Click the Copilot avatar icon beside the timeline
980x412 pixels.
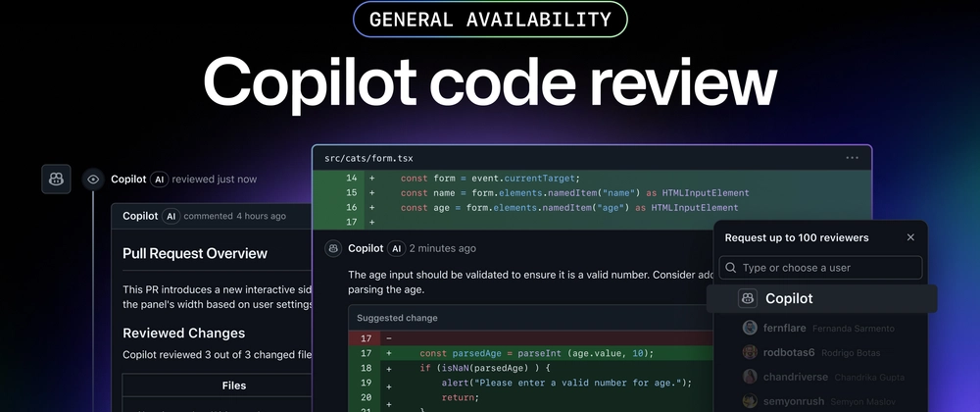(x=56, y=180)
